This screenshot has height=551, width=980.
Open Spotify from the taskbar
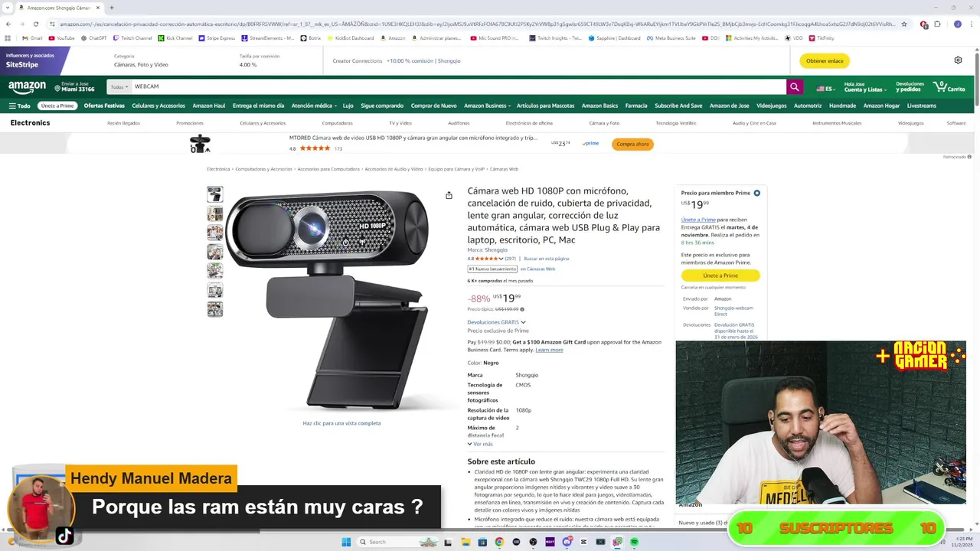[634, 542]
